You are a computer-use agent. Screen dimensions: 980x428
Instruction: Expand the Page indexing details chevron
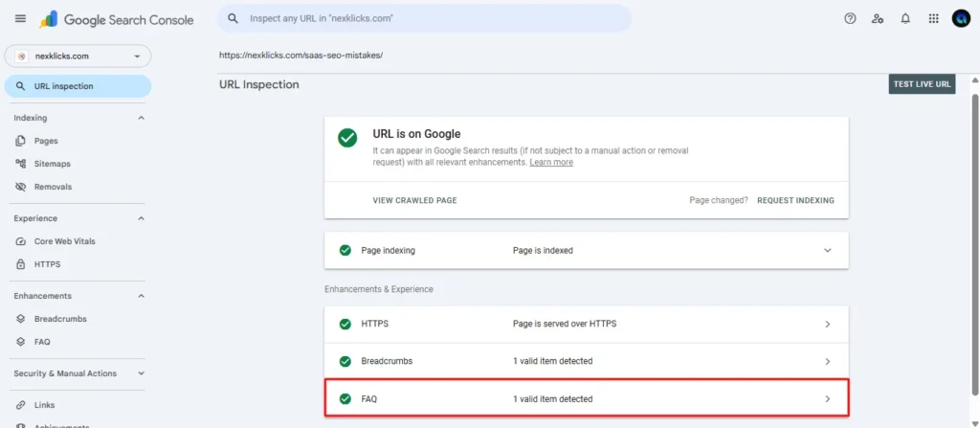point(828,250)
